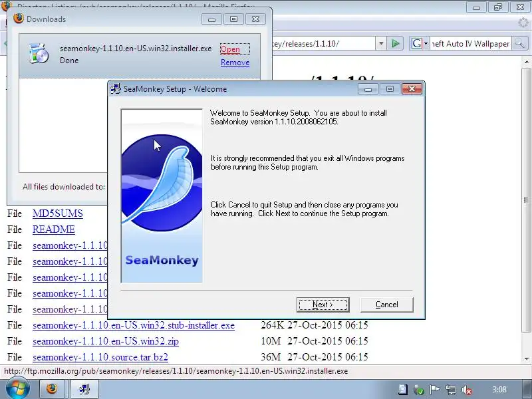Click the search box with Wallpaper text

470,44
